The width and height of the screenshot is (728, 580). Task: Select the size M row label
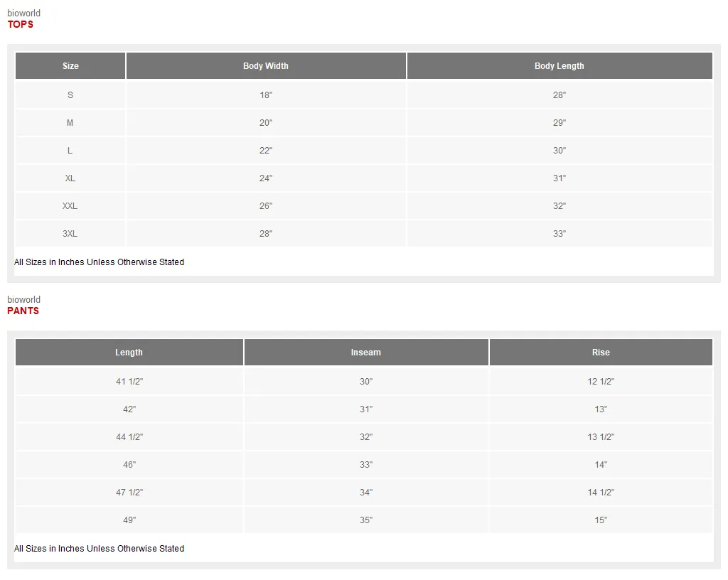point(70,123)
